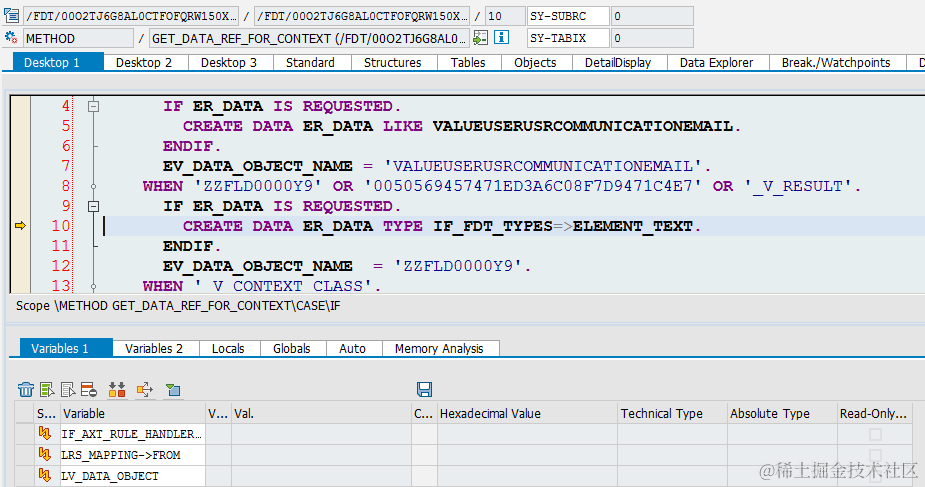Image resolution: width=925 pixels, height=487 pixels.
Task: Click code line 10 CREATE DATA ER_DATA TYPE
Action: pyautogui.click(x=442, y=226)
